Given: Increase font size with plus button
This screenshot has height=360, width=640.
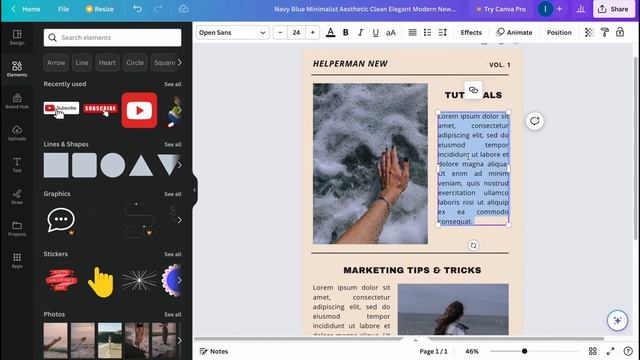Looking at the screenshot, I should (x=313, y=32).
